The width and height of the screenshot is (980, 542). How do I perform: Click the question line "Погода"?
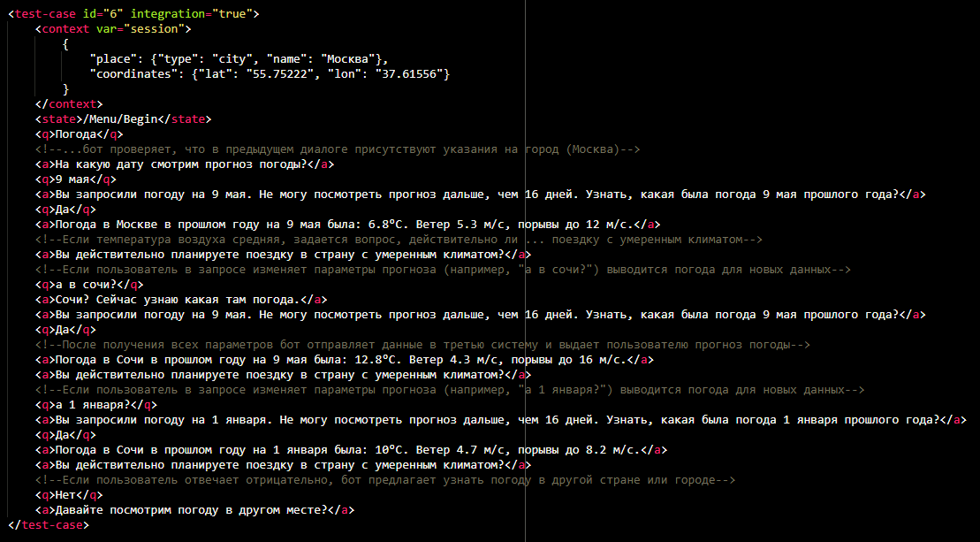[80, 134]
